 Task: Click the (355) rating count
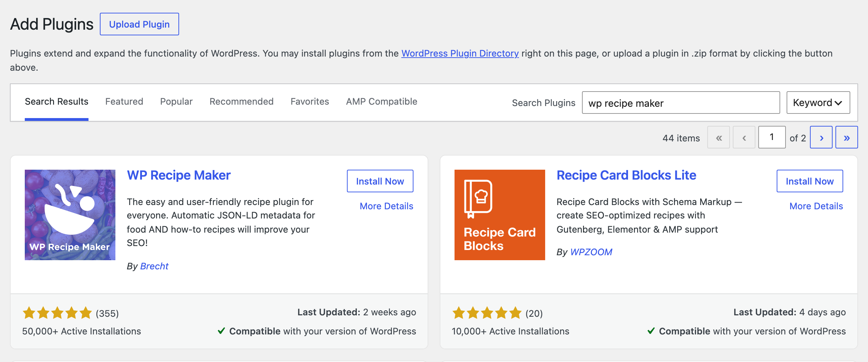(107, 314)
